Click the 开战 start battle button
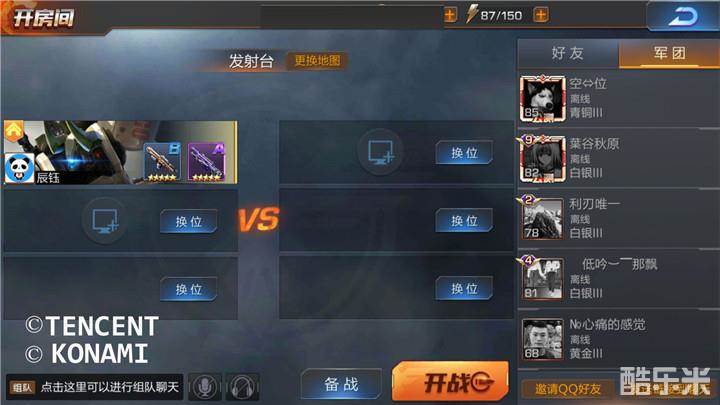 450,381
